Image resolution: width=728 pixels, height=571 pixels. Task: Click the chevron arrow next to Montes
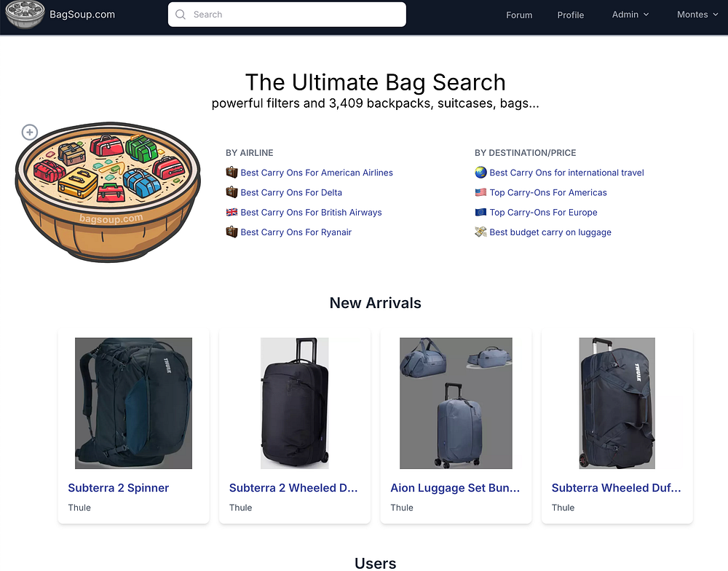click(716, 15)
